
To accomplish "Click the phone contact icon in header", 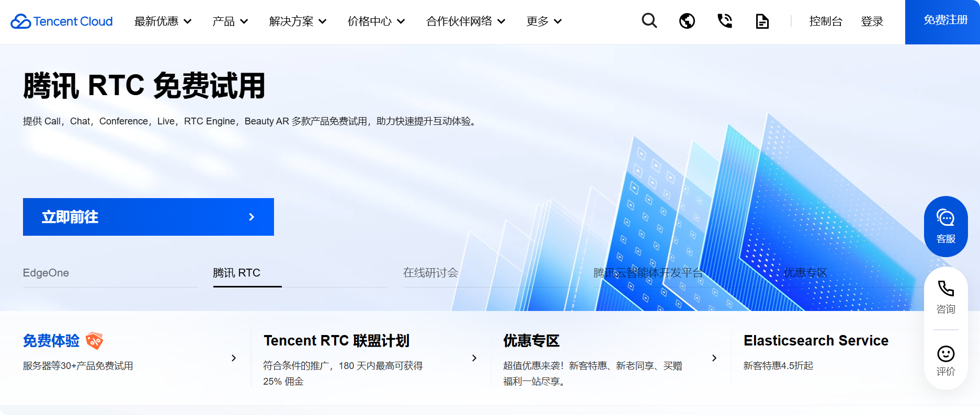I will pos(724,21).
